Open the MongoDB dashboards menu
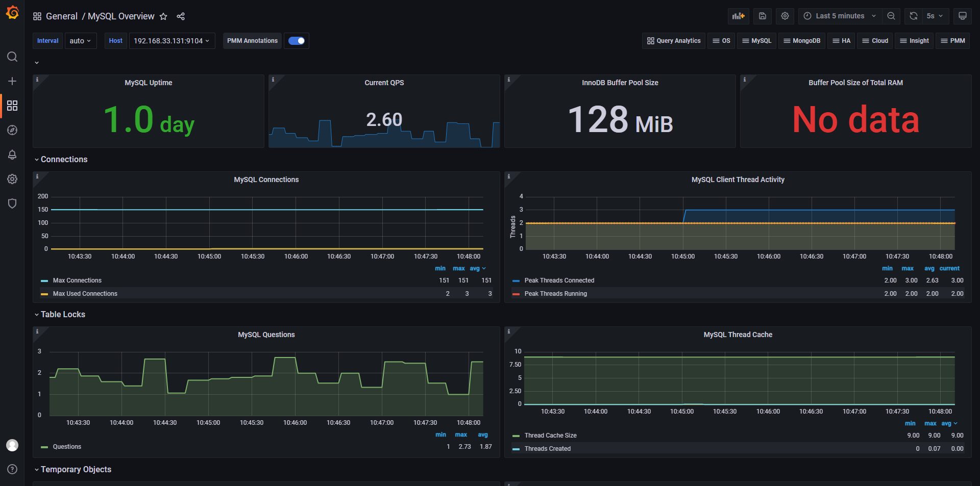Screen dimensions: 980x486 pyautogui.click(x=802, y=41)
